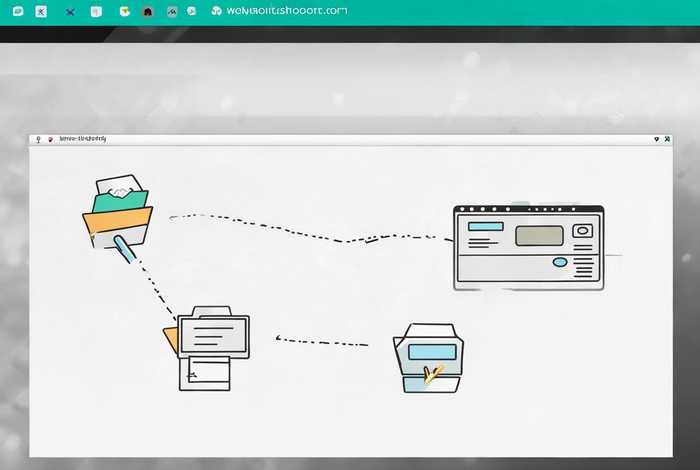
Task: Toggle the blue oval in the browser illustration
Action: click(560, 262)
